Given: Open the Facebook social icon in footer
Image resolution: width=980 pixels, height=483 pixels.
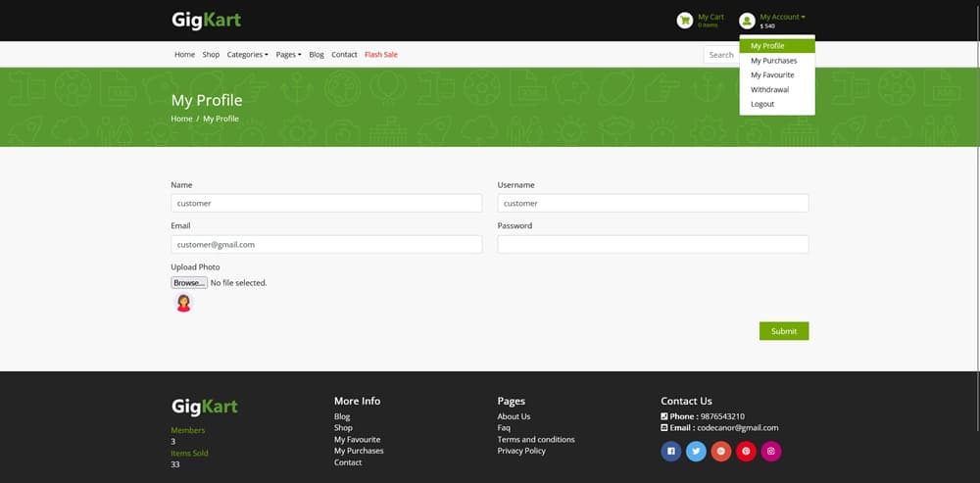Looking at the screenshot, I should pyautogui.click(x=671, y=452).
